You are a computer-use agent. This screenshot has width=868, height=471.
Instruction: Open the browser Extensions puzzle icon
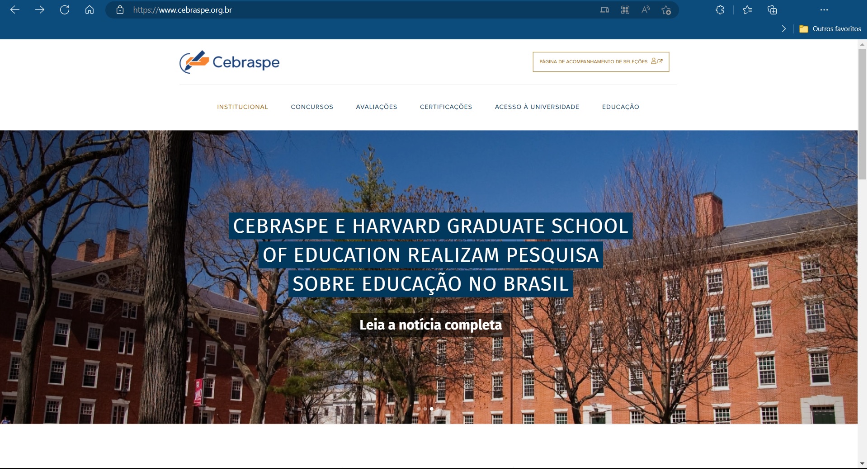[x=720, y=10]
